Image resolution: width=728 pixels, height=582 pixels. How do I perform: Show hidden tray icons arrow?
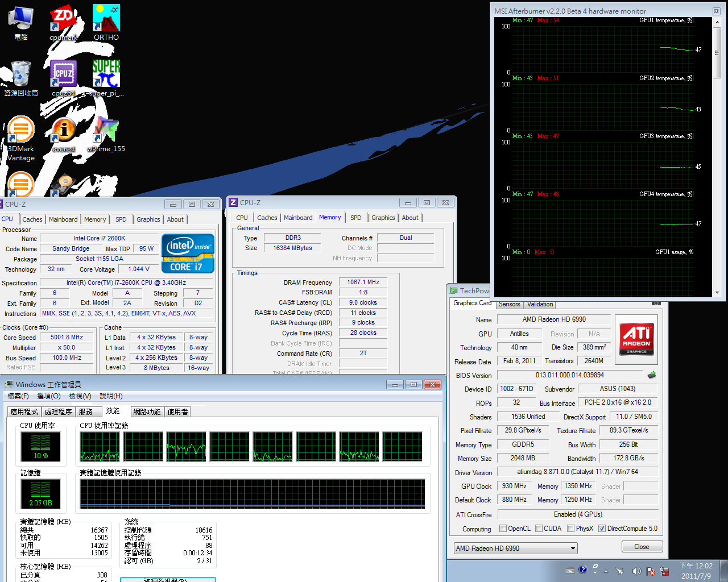[x=606, y=571]
